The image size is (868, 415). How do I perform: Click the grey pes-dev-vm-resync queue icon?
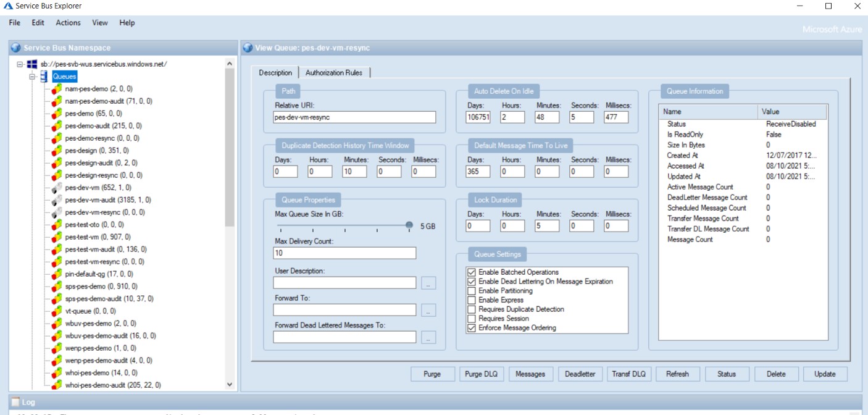point(56,212)
